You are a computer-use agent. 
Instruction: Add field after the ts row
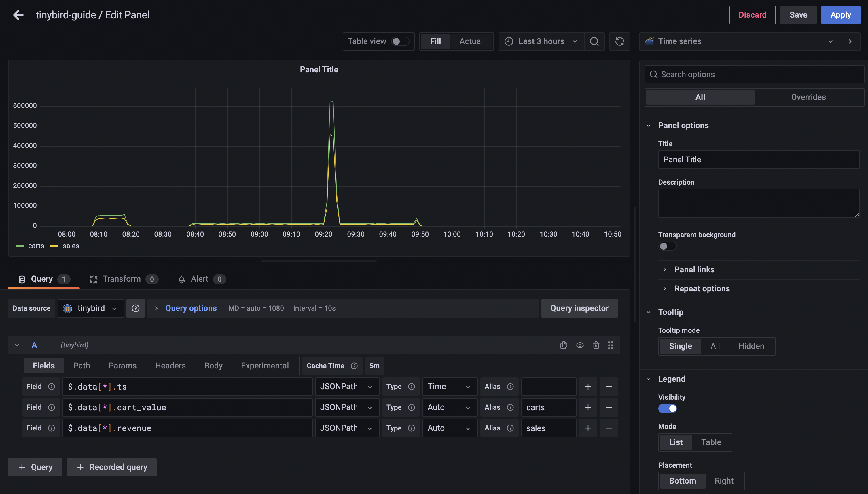(588, 386)
